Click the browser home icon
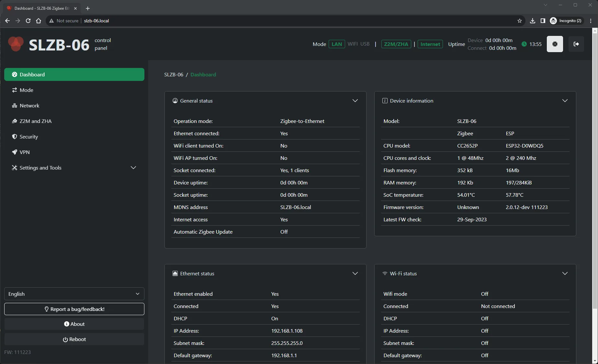 click(x=39, y=21)
